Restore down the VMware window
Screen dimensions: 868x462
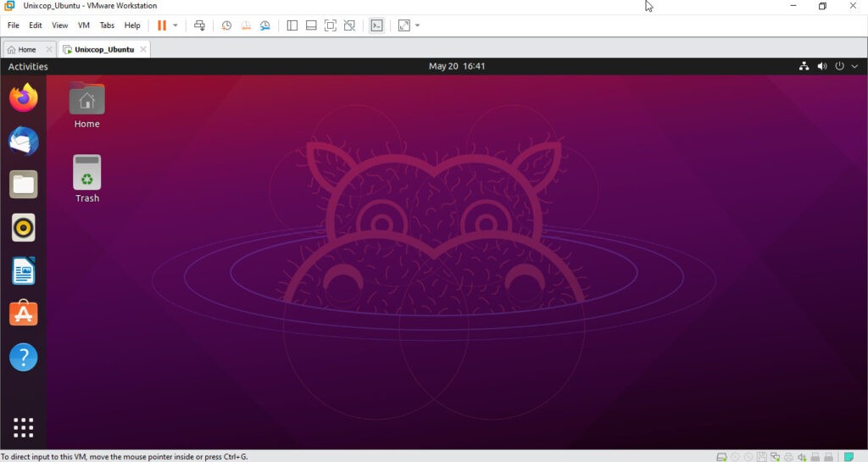[822, 6]
